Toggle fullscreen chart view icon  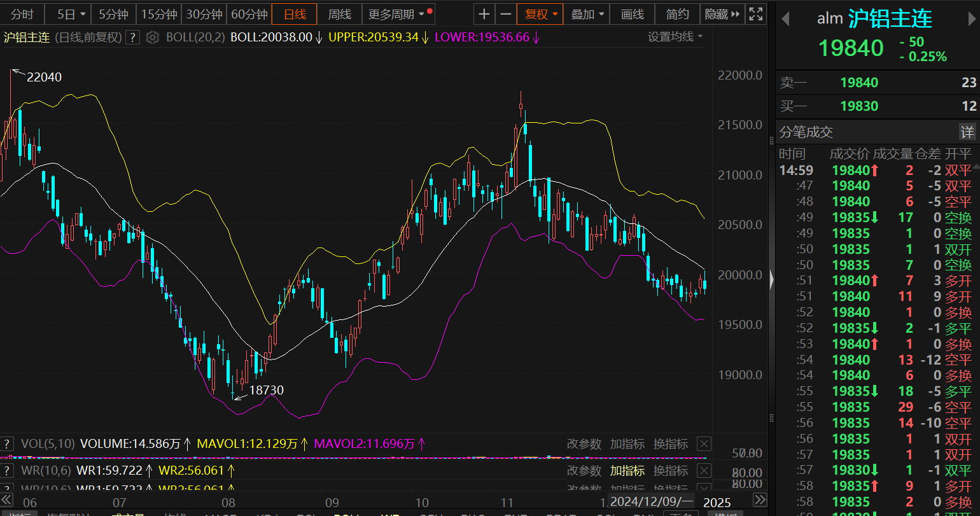tap(755, 14)
